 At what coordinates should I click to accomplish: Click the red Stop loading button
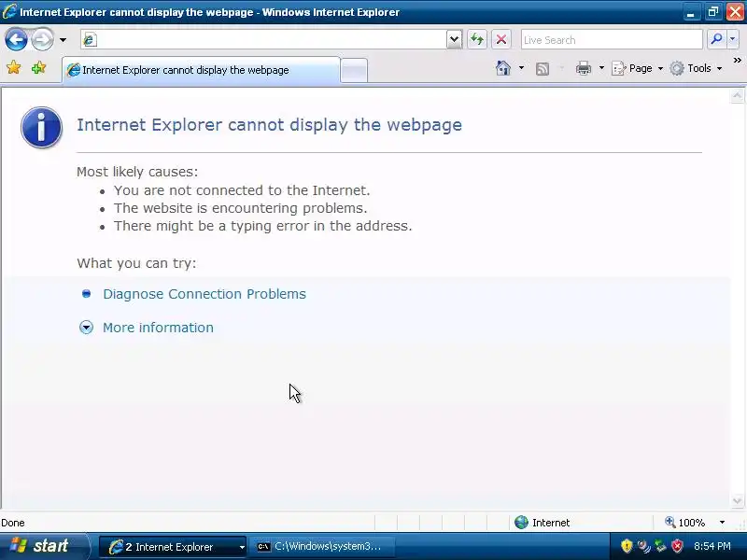(x=501, y=39)
